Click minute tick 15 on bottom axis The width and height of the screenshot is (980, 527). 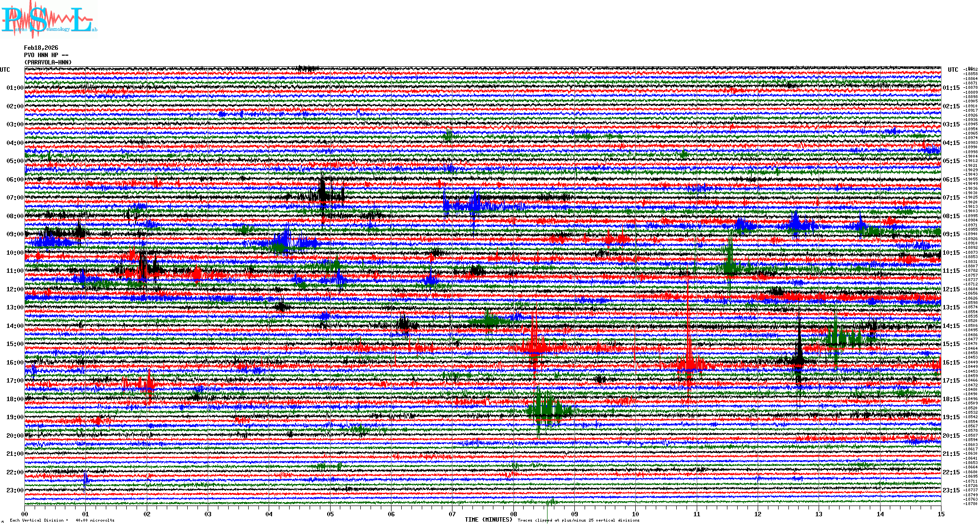[941, 514]
